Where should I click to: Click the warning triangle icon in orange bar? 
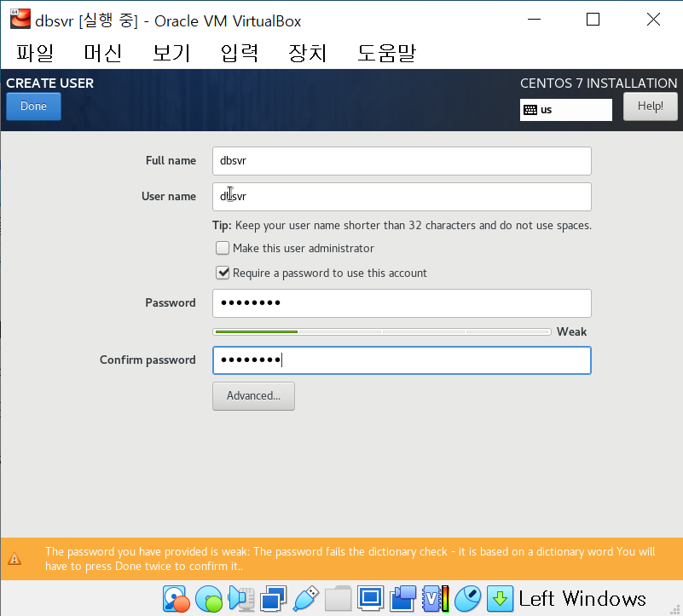coord(14,559)
